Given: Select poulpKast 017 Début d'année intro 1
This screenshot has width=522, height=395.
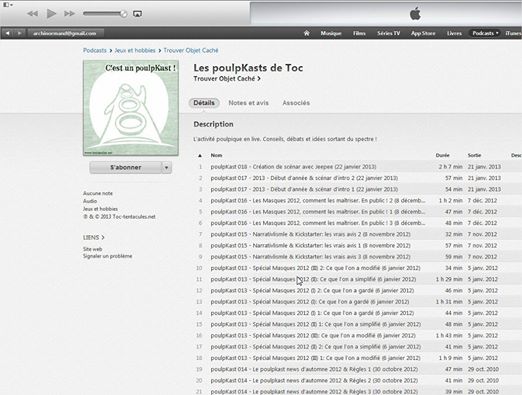Looking at the screenshot, I should pos(357,189).
